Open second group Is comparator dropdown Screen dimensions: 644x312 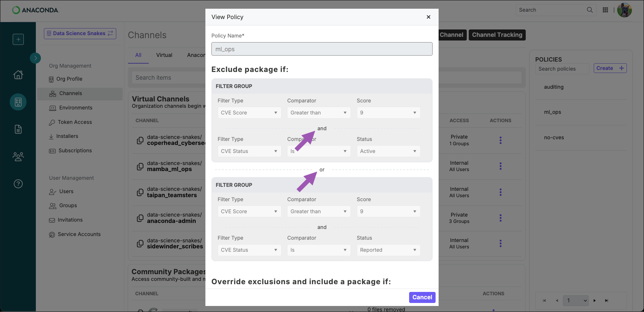[319, 250]
